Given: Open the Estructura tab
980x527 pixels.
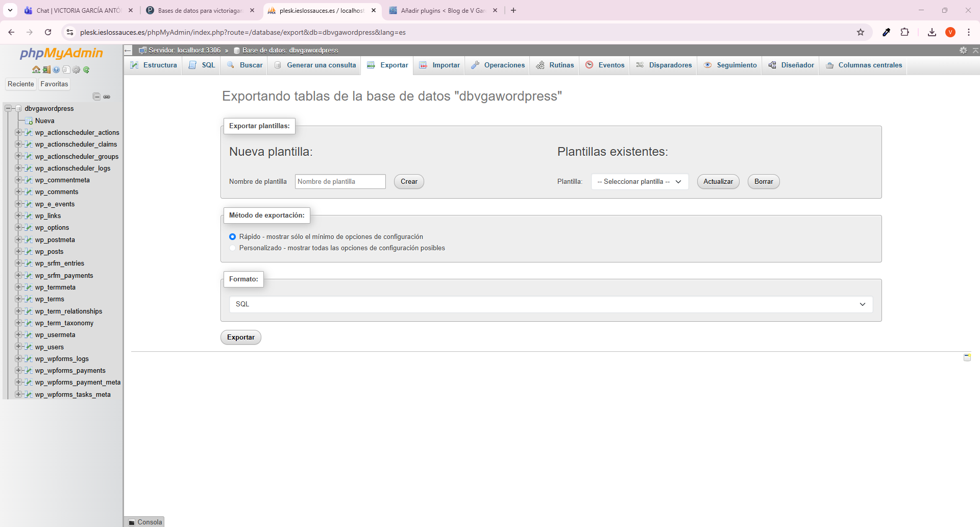Looking at the screenshot, I should point(154,65).
